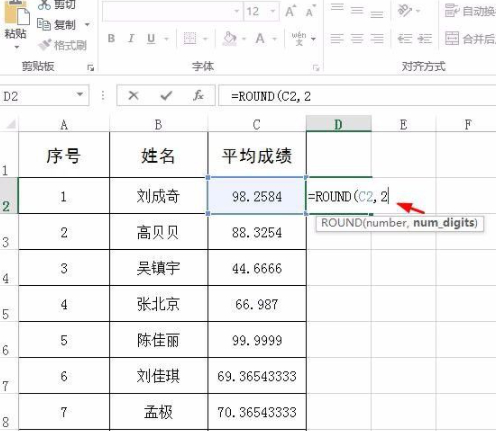The height and width of the screenshot is (431, 496).
Task: Click the Fill Color bucket icon
Action: 229,39
